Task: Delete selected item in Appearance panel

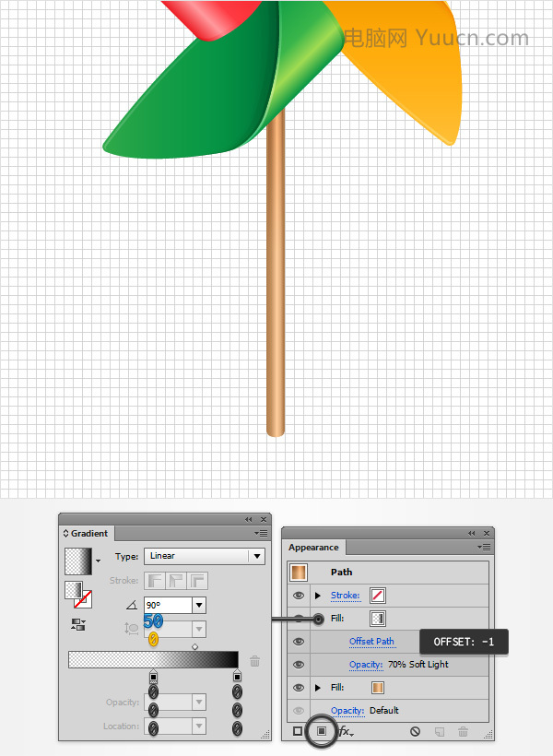Action: point(463,731)
